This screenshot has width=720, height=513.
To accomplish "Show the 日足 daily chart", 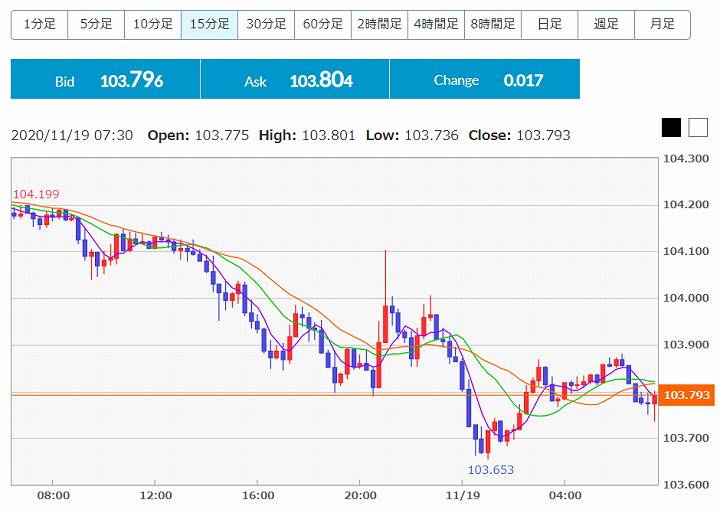I will coord(549,24).
